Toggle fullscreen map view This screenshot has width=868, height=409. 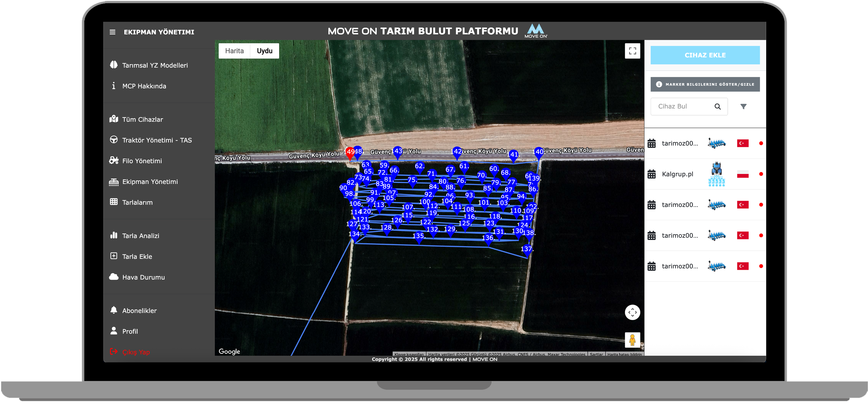click(632, 51)
